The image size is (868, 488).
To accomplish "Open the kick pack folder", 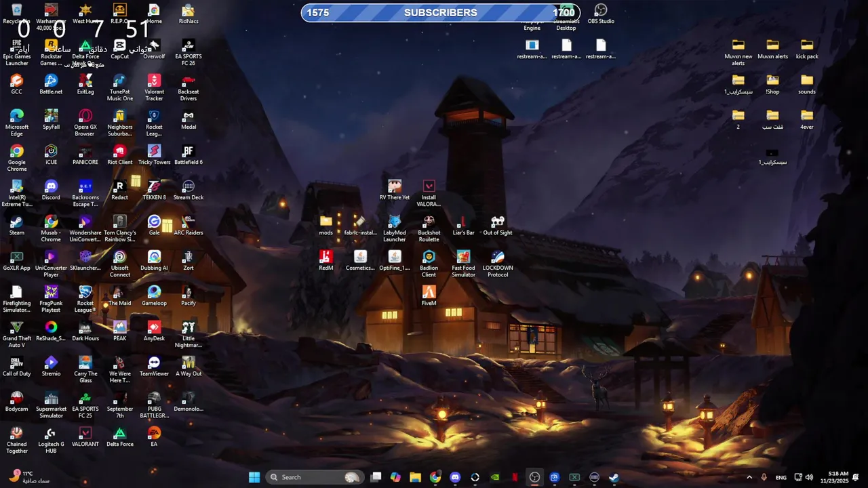I will 807,48.
